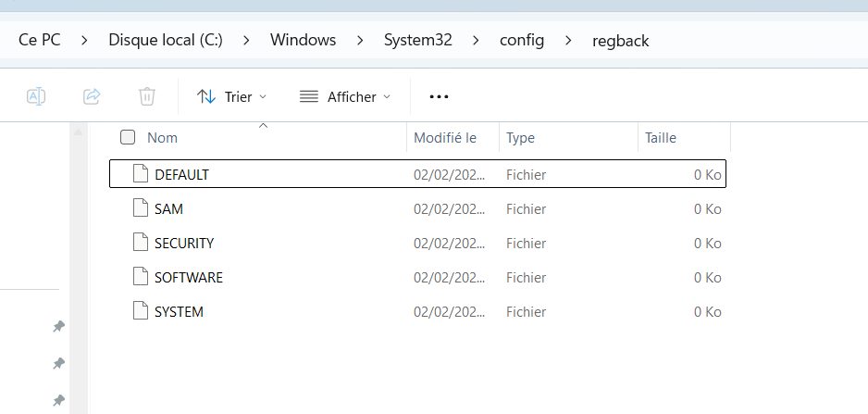Click the Share icon in toolbar
868x414 pixels.
click(x=92, y=96)
